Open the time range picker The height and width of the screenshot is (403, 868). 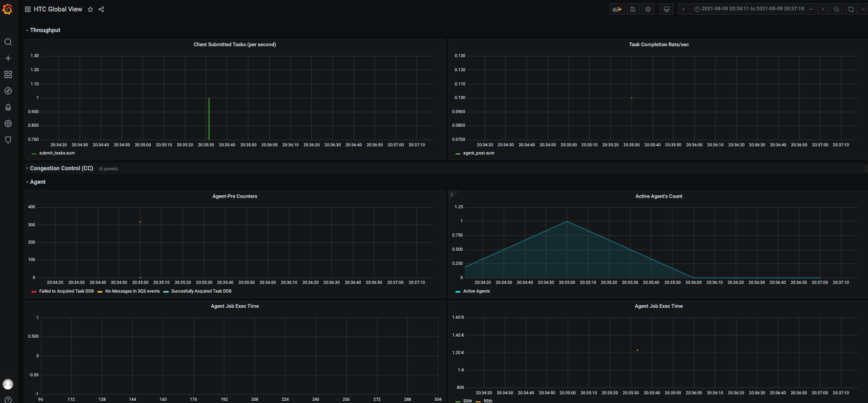click(x=752, y=9)
